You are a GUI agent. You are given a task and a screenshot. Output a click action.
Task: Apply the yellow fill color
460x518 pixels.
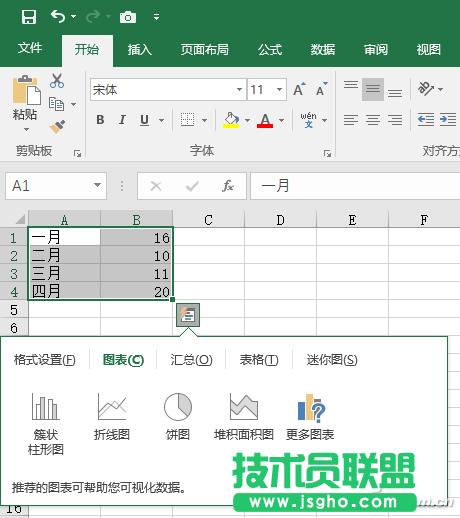click(x=231, y=120)
